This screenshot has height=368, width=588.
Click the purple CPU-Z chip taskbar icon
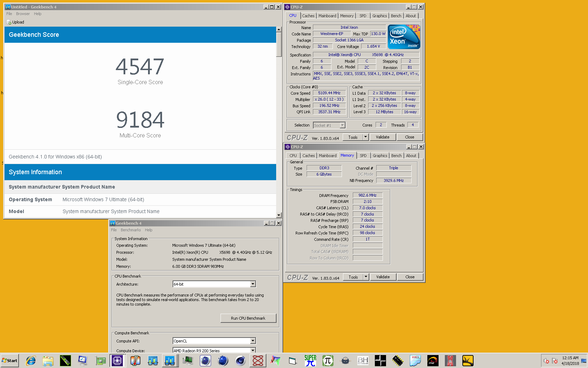pyautogui.click(x=117, y=361)
